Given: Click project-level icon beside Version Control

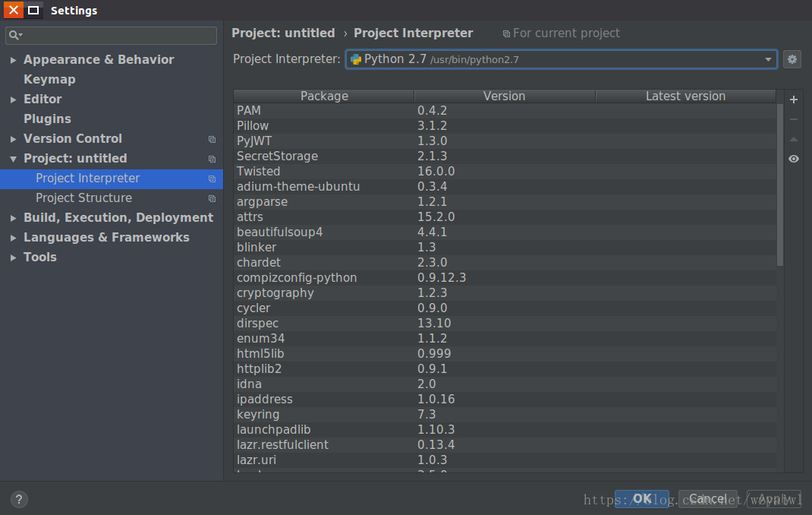Looking at the screenshot, I should pyautogui.click(x=212, y=139).
